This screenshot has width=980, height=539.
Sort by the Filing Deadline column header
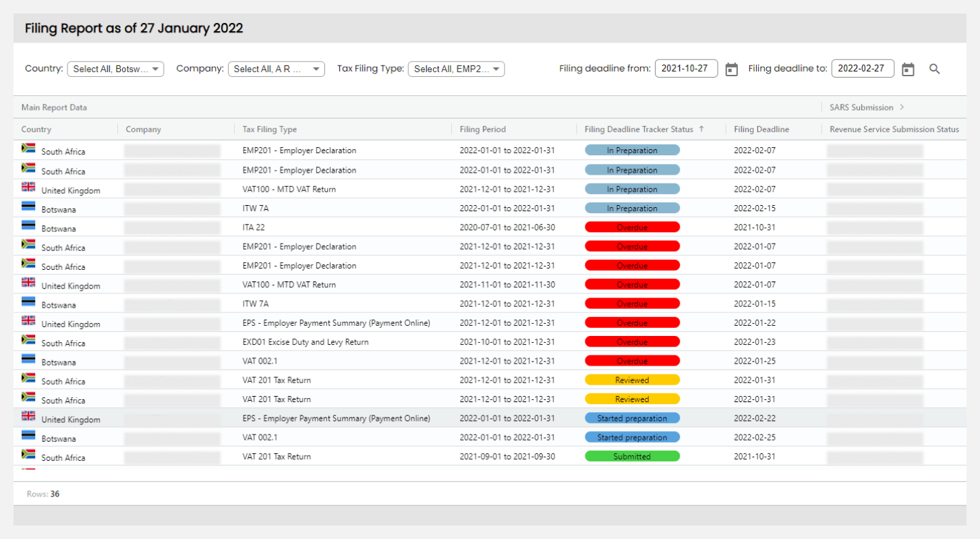click(x=761, y=130)
